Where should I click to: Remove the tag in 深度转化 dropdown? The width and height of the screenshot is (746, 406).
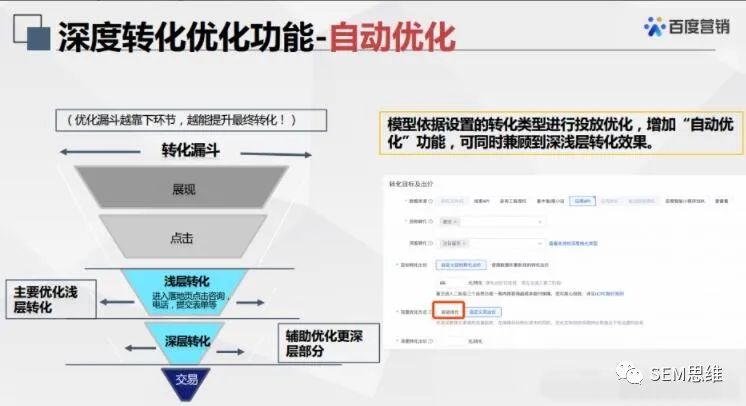(x=464, y=243)
